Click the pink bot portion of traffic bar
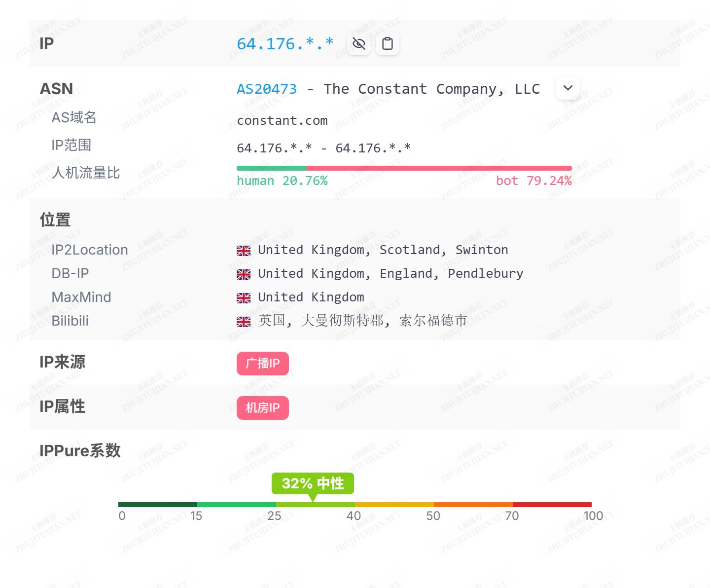The image size is (710, 588). point(439,168)
